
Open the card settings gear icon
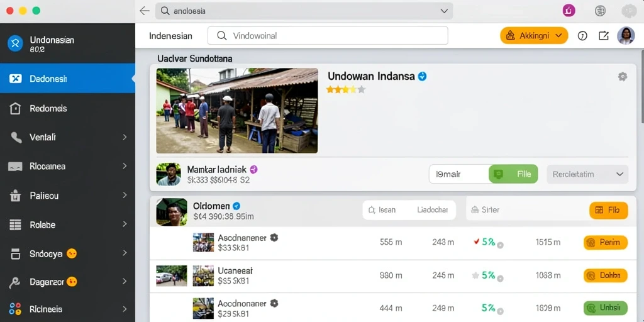pyautogui.click(x=623, y=77)
